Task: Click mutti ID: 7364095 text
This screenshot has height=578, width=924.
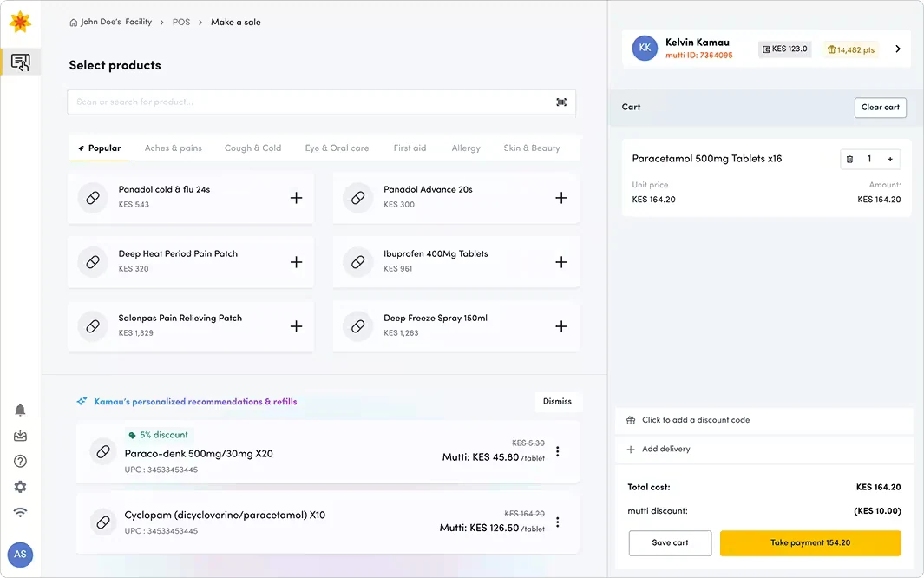Action: pyautogui.click(x=699, y=56)
